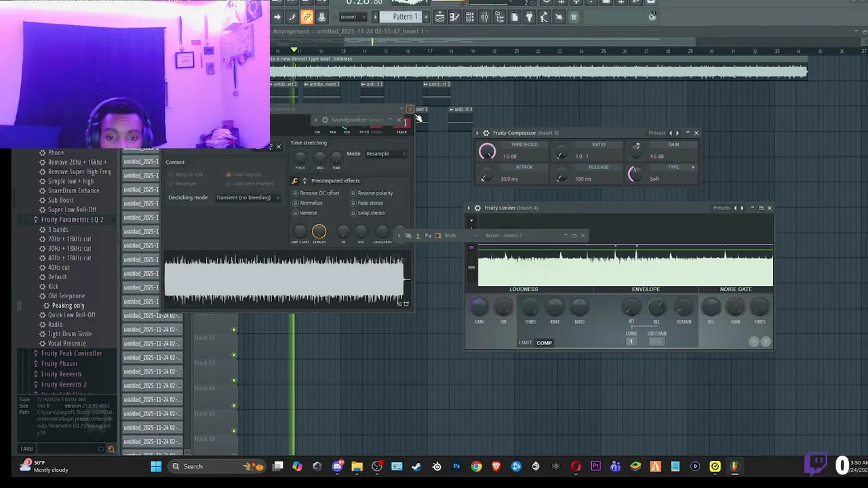Open File Explorer from the taskbar
The width and height of the screenshot is (868, 488).
pos(357,466)
